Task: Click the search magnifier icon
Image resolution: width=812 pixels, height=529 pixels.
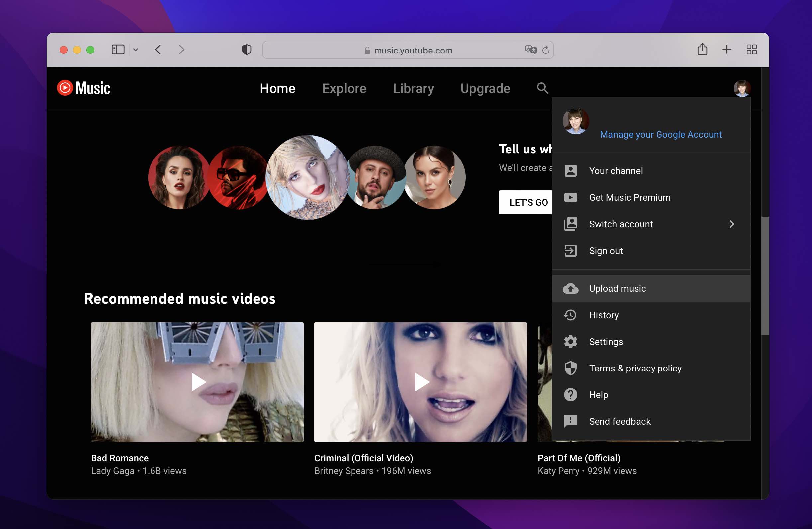Action: 543,88
